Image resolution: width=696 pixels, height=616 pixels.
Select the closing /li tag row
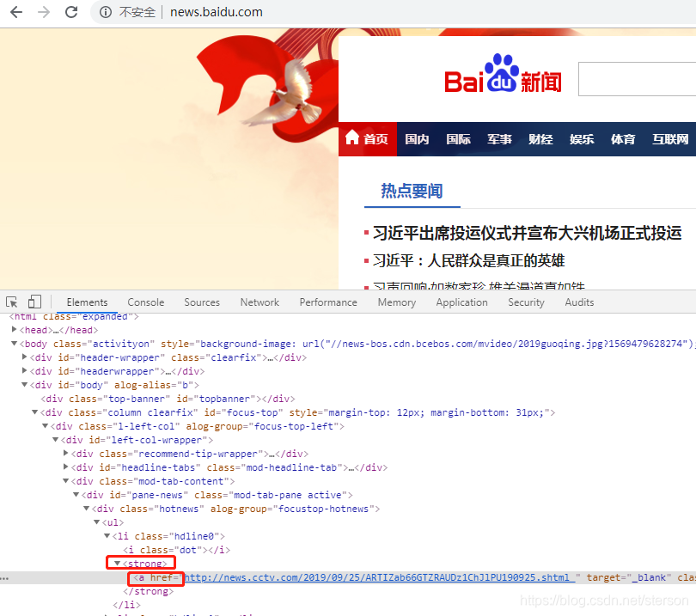click(x=126, y=605)
